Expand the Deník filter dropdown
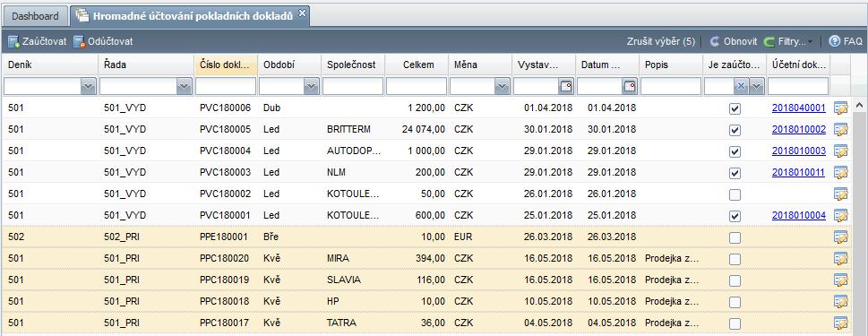868x336 pixels. pyautogui.click(x=88, y=86)
